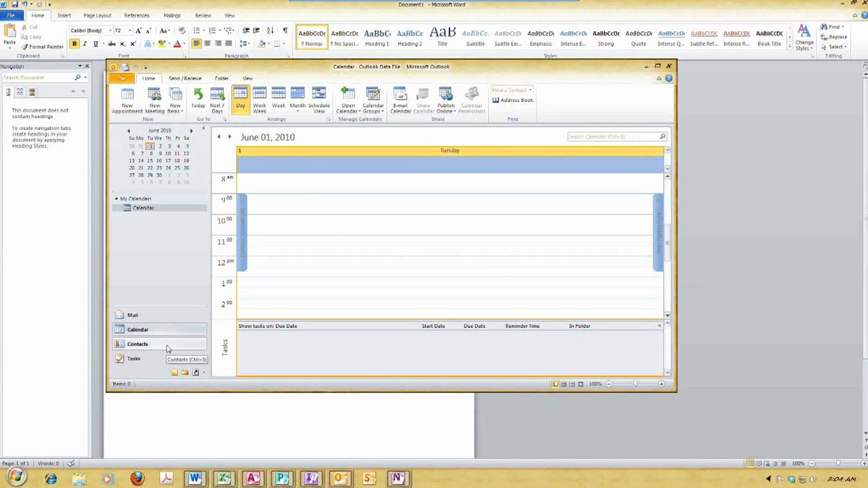This screenshot has height=488, width=868.
Task: Open Outlook's Folder tab
Action: (222, 79)
